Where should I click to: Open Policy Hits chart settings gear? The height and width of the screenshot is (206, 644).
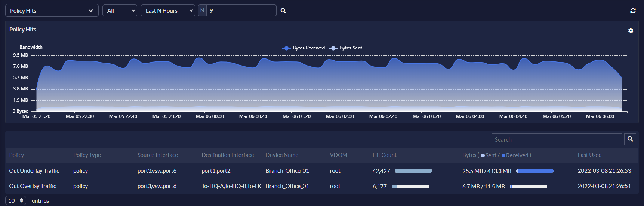click(x=631, y=31)
